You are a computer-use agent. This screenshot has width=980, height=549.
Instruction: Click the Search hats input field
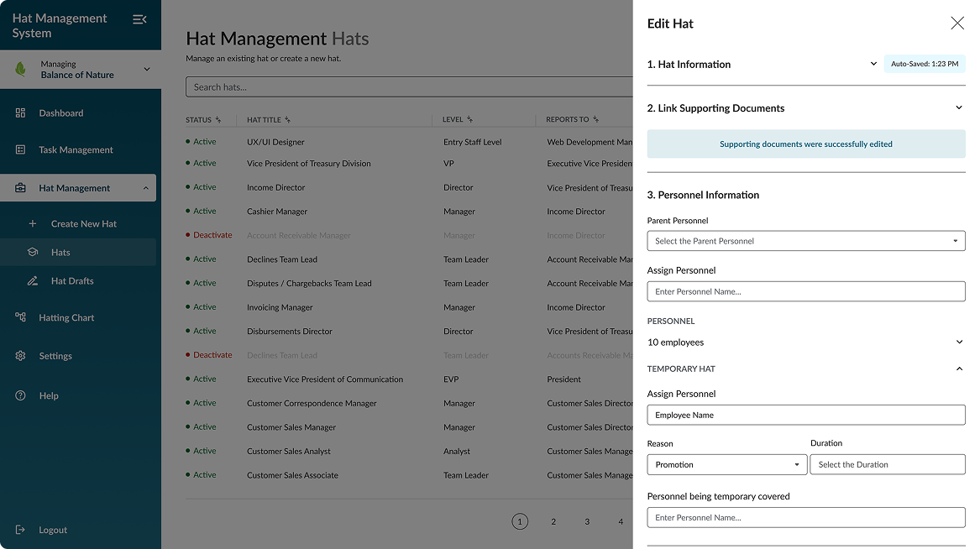point(409,87)
